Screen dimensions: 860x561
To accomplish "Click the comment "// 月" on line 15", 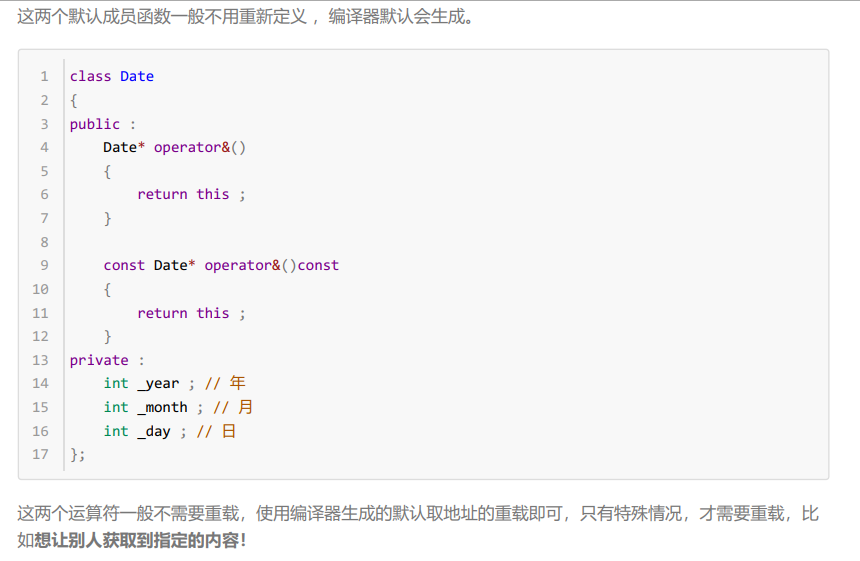I will (x=233, y=407).
